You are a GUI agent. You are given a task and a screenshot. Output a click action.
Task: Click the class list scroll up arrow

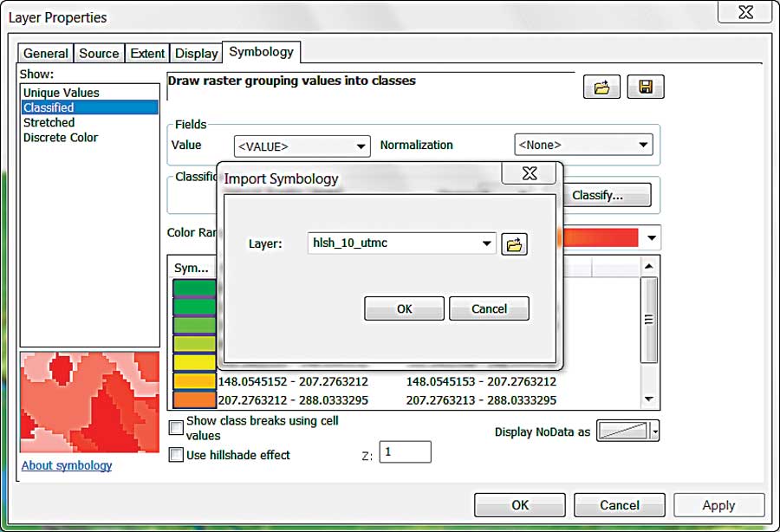(x=648, y=267)
